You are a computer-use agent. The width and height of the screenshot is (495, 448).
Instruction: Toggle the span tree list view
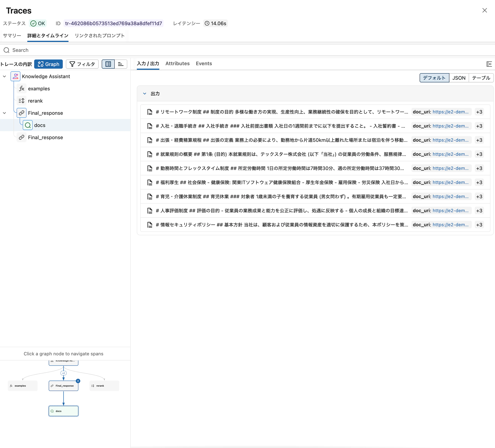click(108, 64)
